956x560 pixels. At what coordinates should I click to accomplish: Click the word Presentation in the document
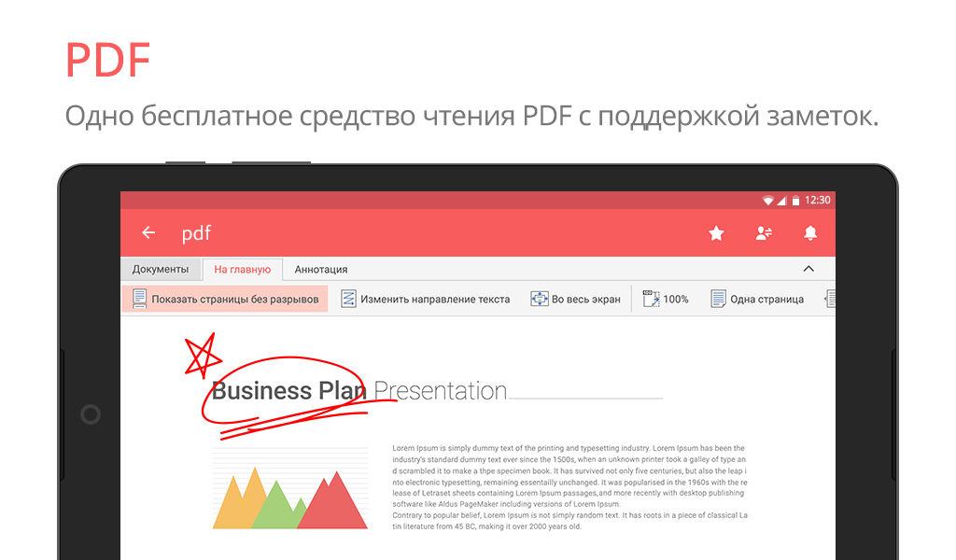coord(441,390)
